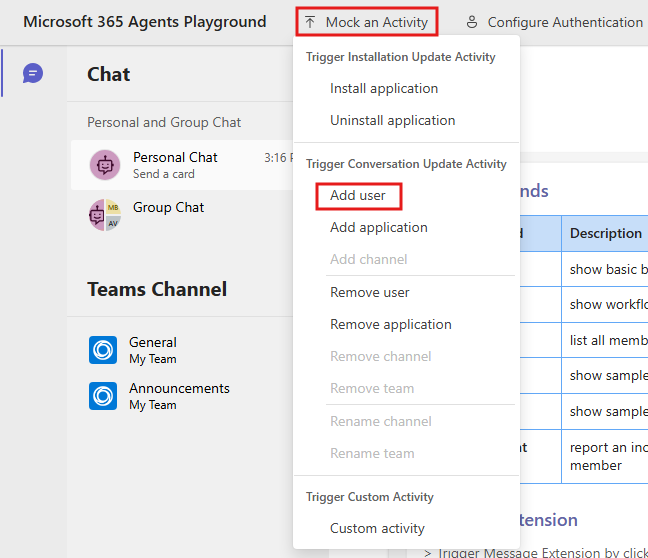
Task: Open the Announcements channel name
Action: coord(179,389)
